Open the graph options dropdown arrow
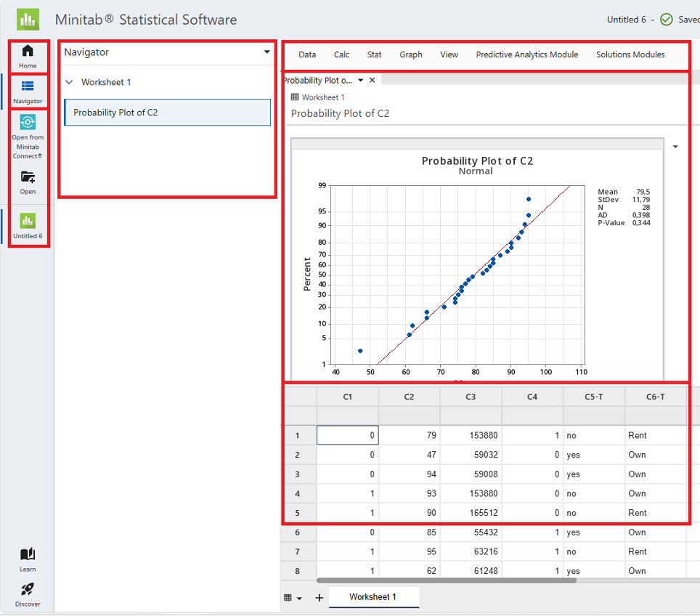Viewport: 700px width, 616px height. pyautogui.click(x=675, y=147)
